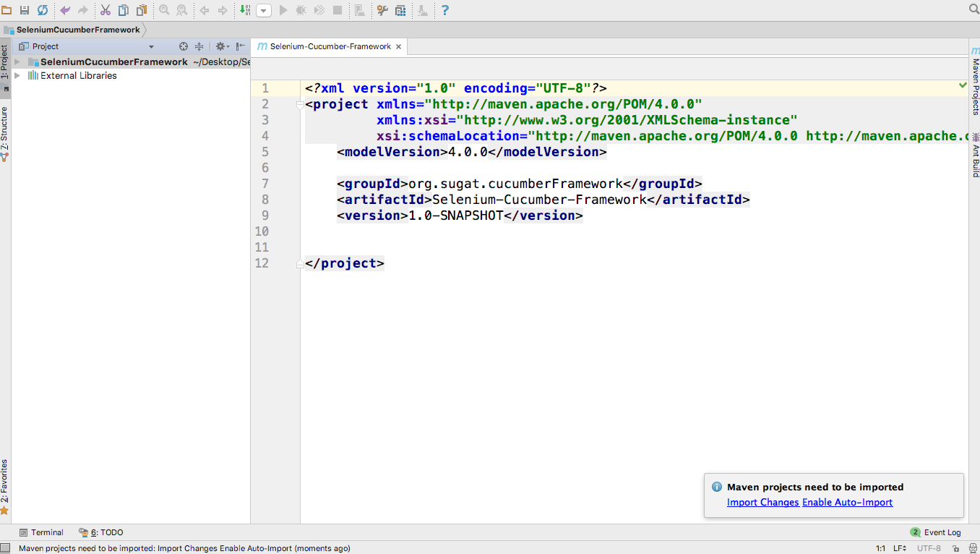Expand the SeleniumCucumberFramework tree node
980x554 pixels.
coord(17,62)
